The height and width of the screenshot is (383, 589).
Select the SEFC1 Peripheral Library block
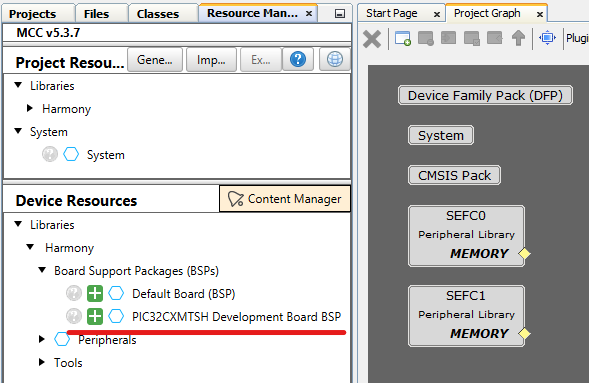(x=467, y=316)
